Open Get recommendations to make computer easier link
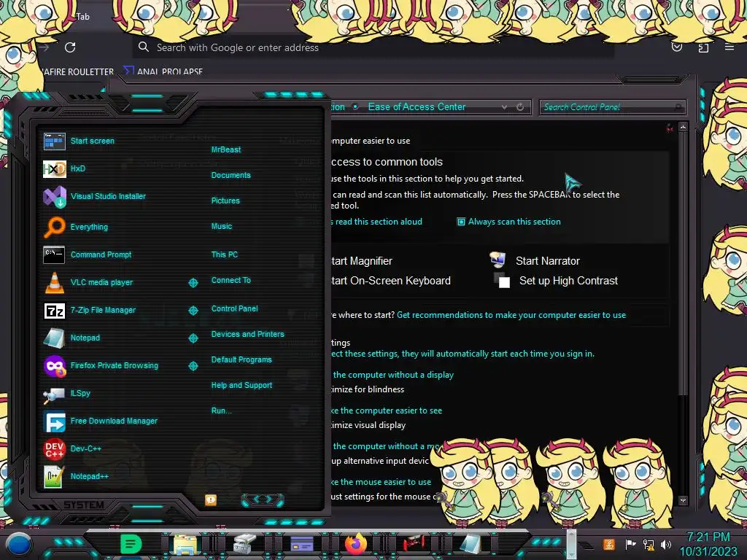Viewport: 747px width, 560px height. (511, 315)
